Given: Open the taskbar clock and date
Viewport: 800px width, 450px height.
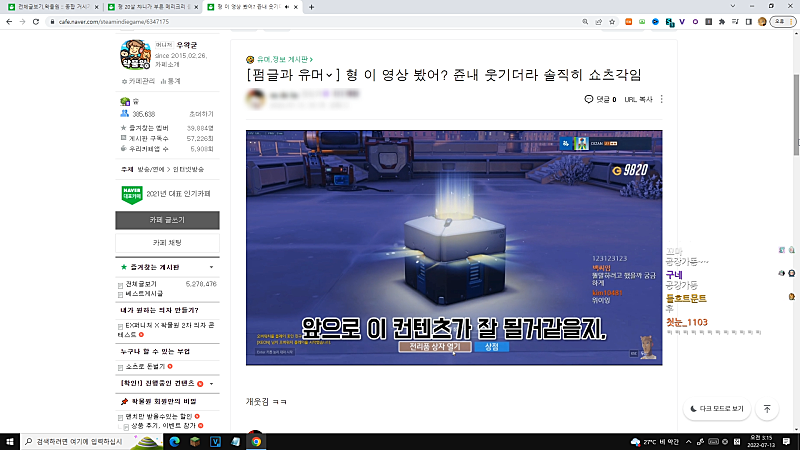Looking at the screenshot, I should pyautogui.click(x=761, y=442).
